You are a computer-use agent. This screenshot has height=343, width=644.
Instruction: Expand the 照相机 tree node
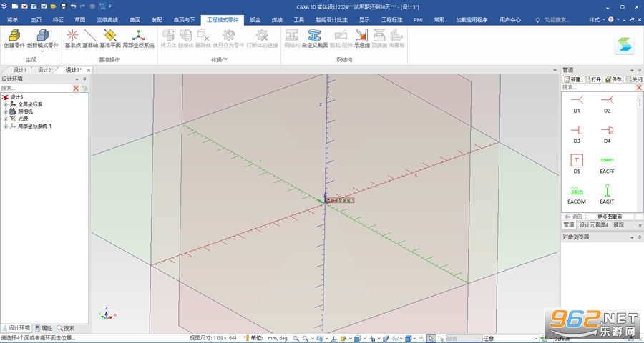(x=5, y=111)
